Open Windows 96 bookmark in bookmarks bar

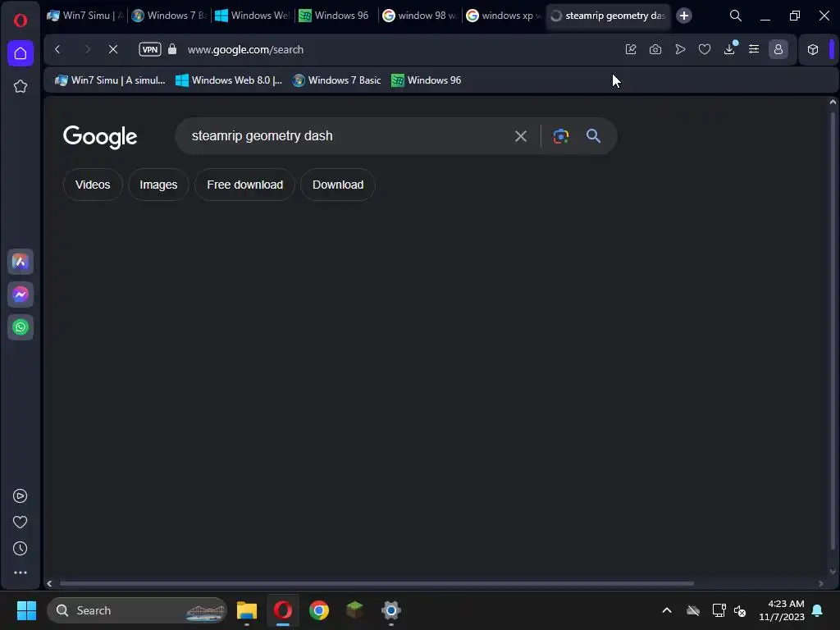[427, 80]
